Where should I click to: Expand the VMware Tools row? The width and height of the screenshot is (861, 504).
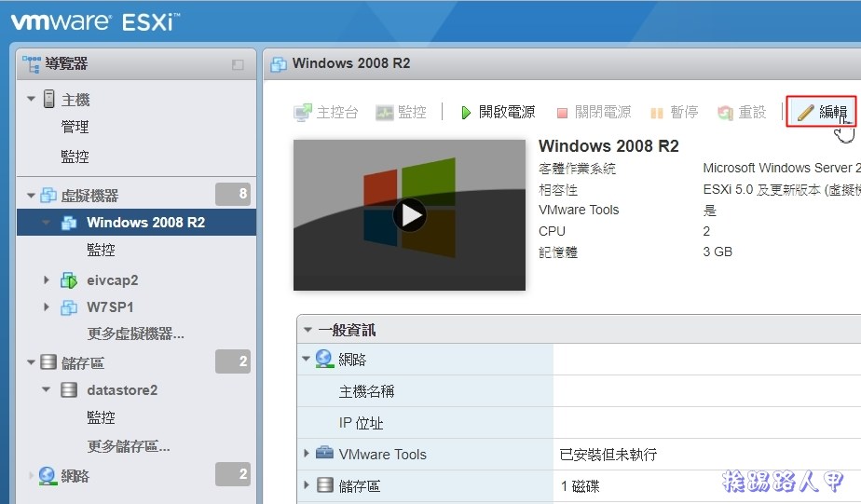click(x=307, y=454)
